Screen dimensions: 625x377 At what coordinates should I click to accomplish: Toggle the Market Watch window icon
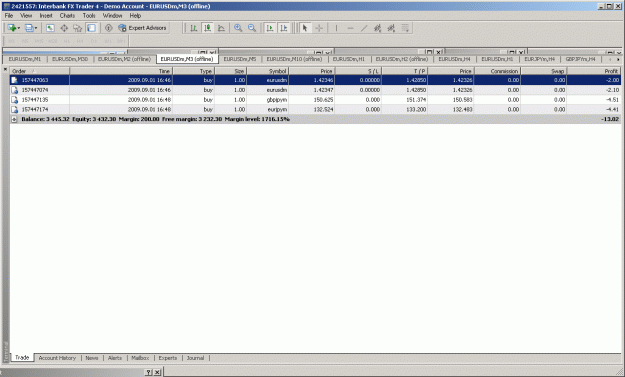tap(50, 28)
